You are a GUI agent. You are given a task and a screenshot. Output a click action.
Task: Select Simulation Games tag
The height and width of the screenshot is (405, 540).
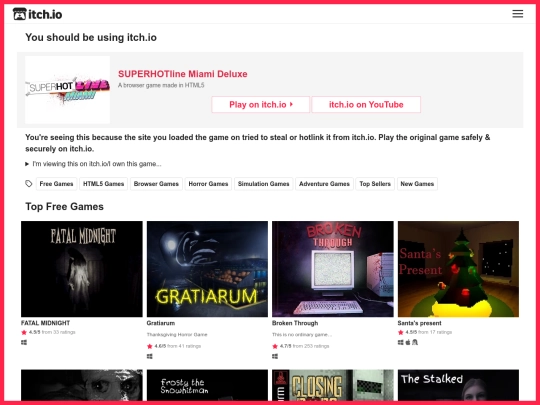(263, 184)
